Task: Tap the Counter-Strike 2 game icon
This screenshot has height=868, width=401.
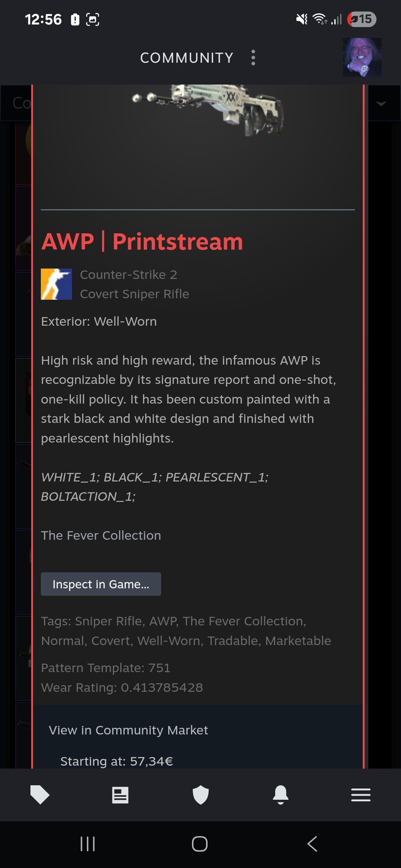Action: (56, 284)
